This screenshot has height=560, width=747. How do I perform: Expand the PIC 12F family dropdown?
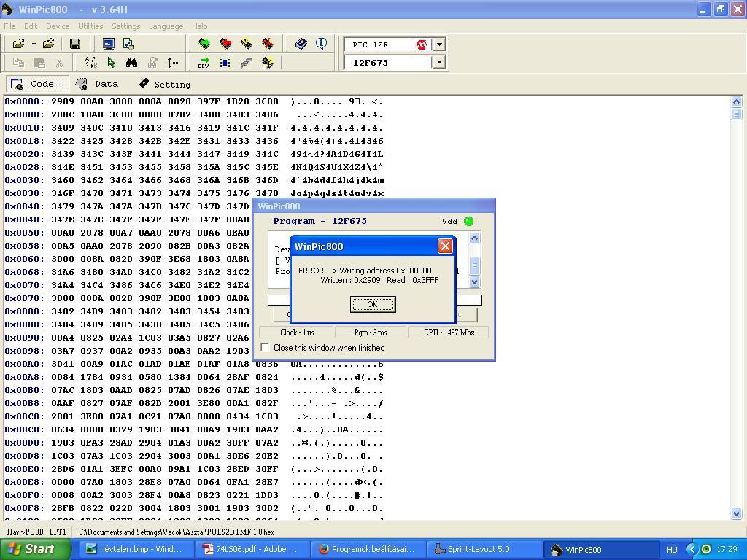click(x=439, y=44)
